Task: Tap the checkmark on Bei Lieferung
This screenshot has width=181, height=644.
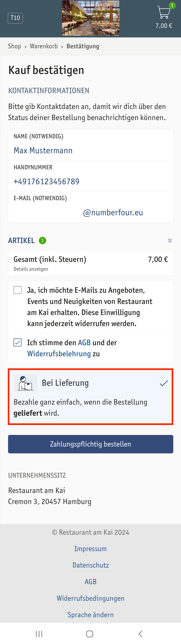Action: point(164,383)
